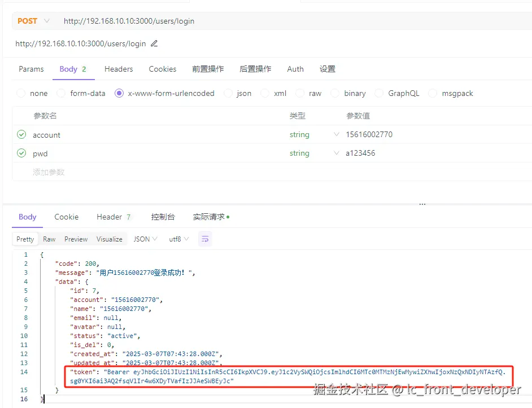Click the string type of account row

[299, 135]
